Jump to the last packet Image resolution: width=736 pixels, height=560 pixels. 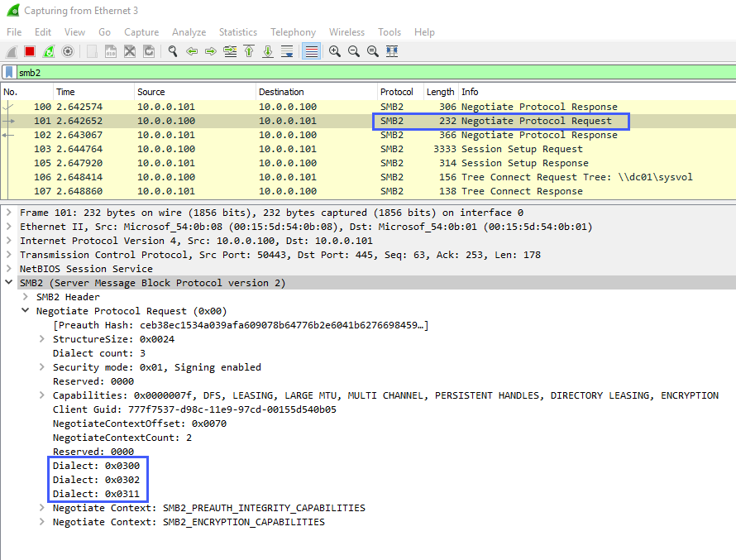[268, 51]
